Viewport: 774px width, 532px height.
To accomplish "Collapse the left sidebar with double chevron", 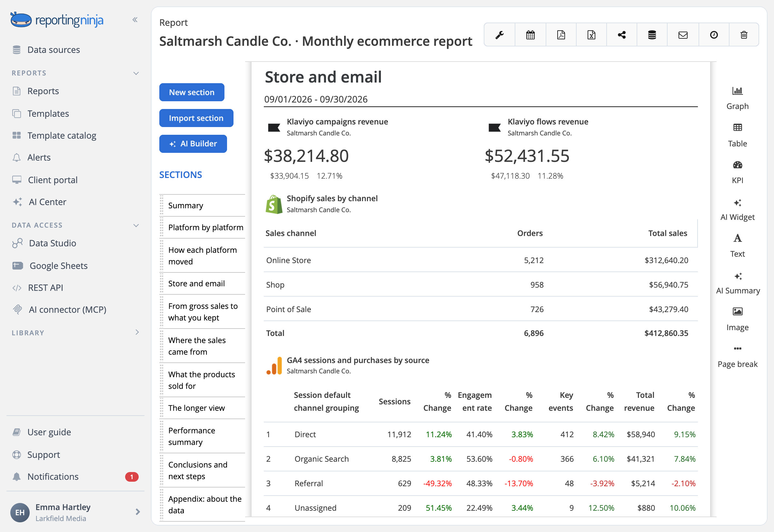I will [x=135, y=20].
